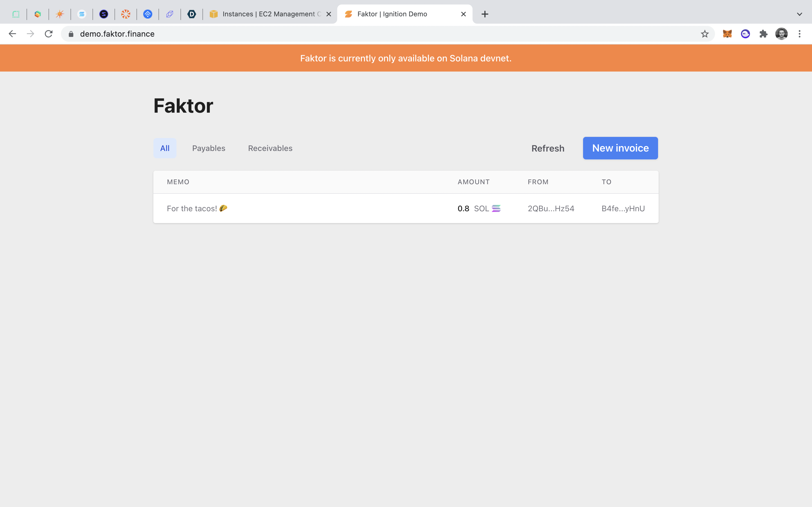
Task: Switch to the Receivables tab
Action: point(270,148)
